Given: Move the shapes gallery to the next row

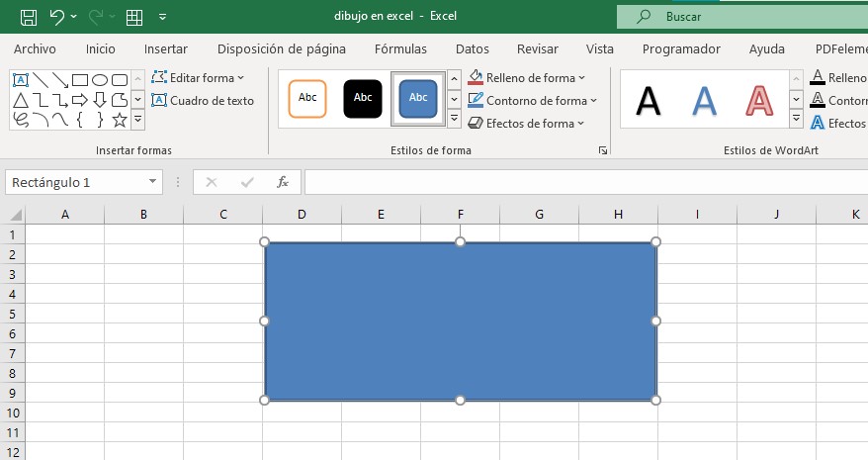Looking at the screenshot, I should [x=137, y=100].
